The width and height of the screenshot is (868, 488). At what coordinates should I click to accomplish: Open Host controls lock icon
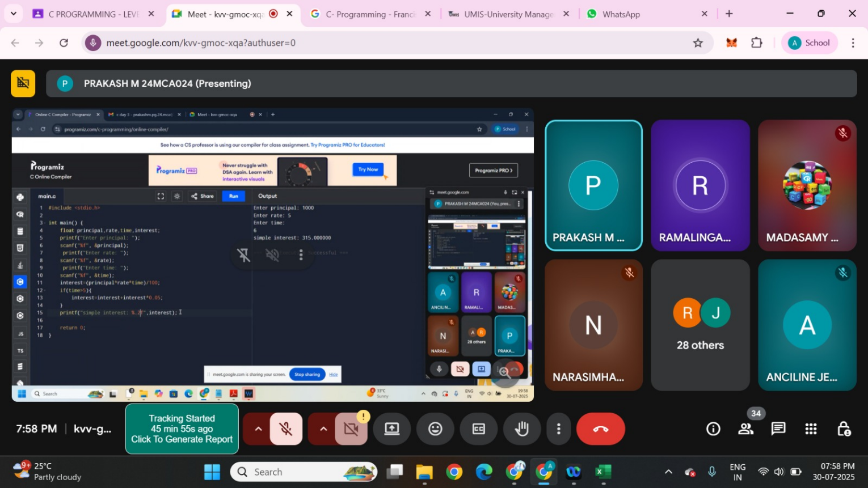pos(844,429)
